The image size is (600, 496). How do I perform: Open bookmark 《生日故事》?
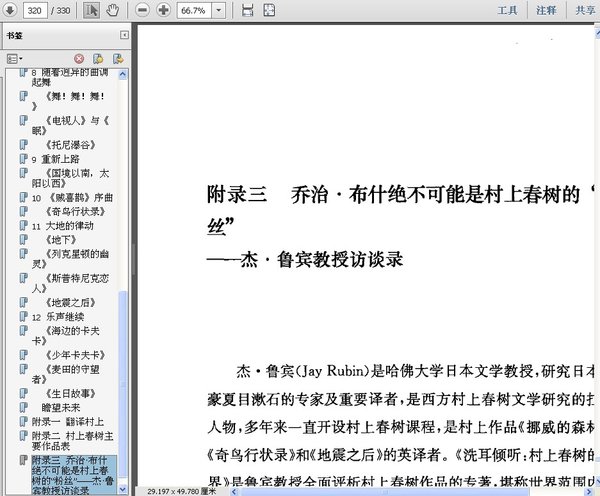[70, 393]
